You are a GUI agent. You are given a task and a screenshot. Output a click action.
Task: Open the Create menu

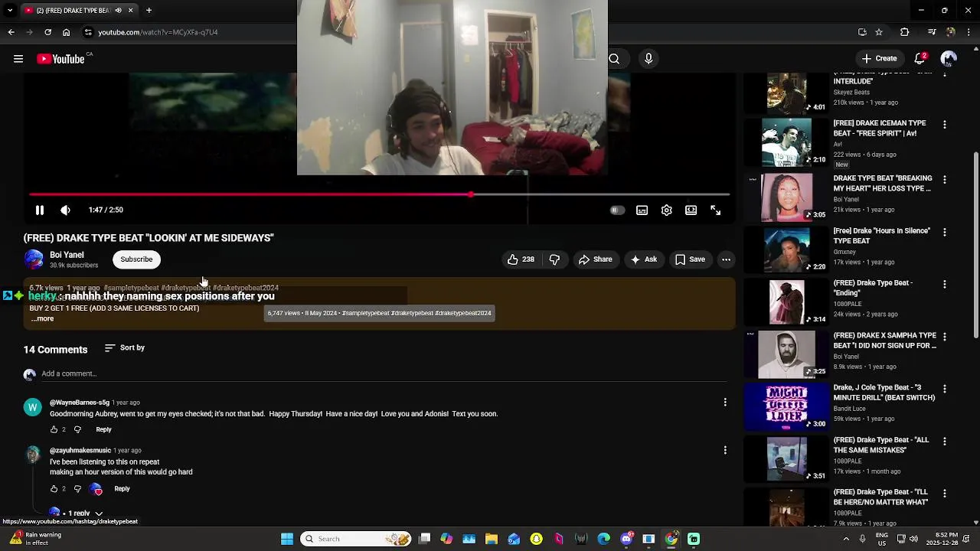pos(879,59)
